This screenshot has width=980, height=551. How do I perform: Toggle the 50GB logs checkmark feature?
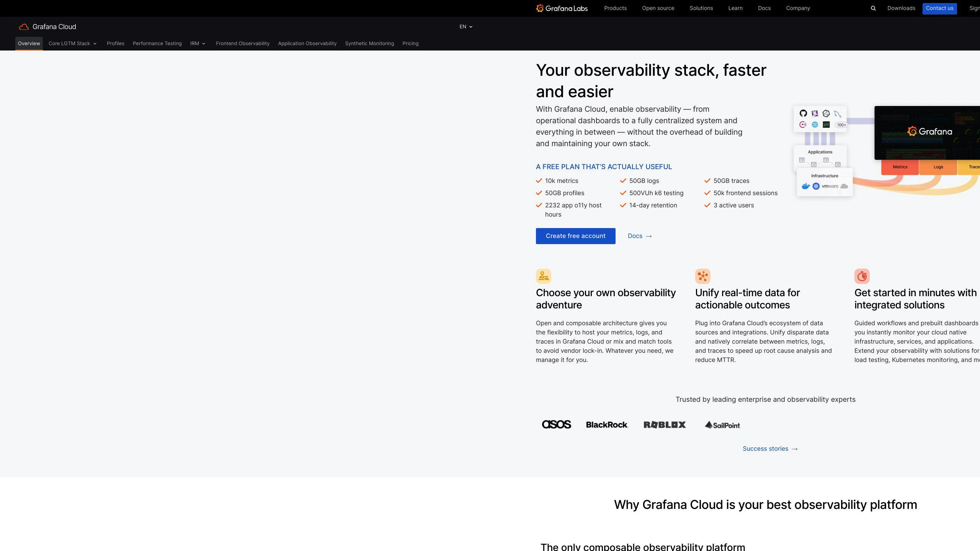point(622,181)
